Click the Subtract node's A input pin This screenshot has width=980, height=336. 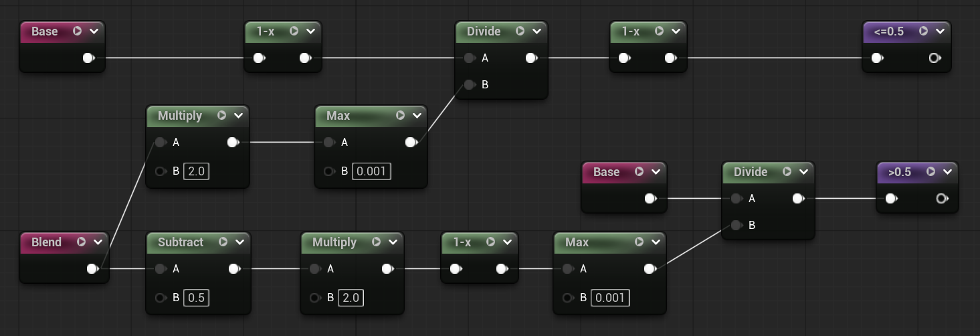(161, 269)
